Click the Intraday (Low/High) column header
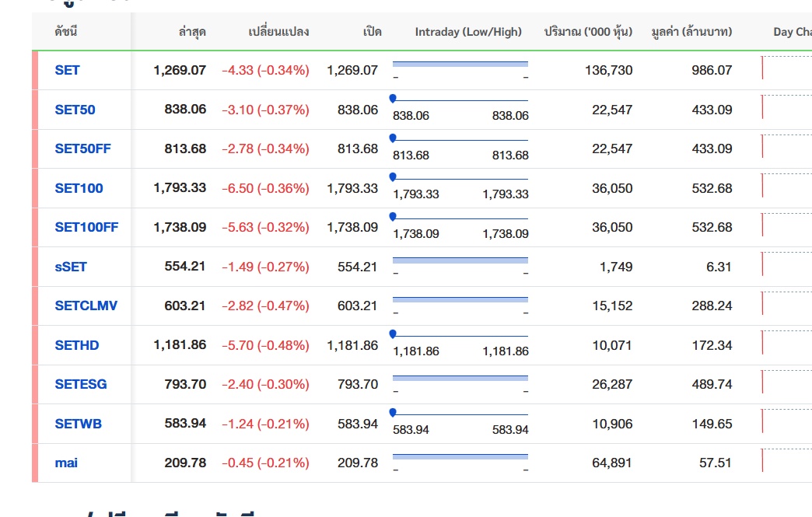 click(468, 32)
